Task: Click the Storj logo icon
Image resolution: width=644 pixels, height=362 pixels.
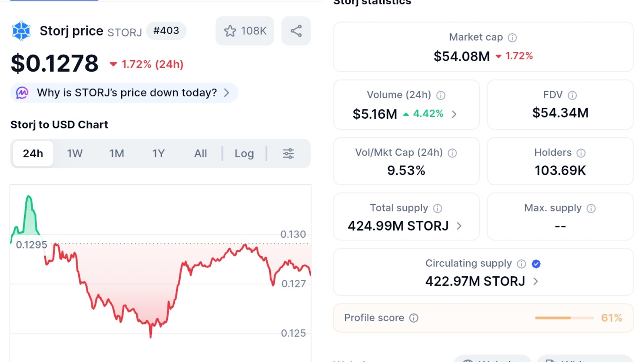Action: (x=21, y=31)
